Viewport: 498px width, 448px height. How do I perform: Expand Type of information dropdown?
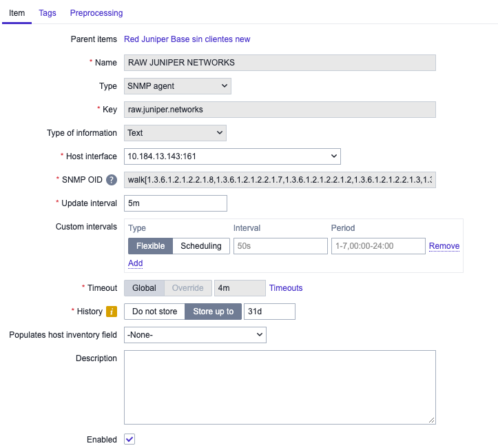(176, 133)
